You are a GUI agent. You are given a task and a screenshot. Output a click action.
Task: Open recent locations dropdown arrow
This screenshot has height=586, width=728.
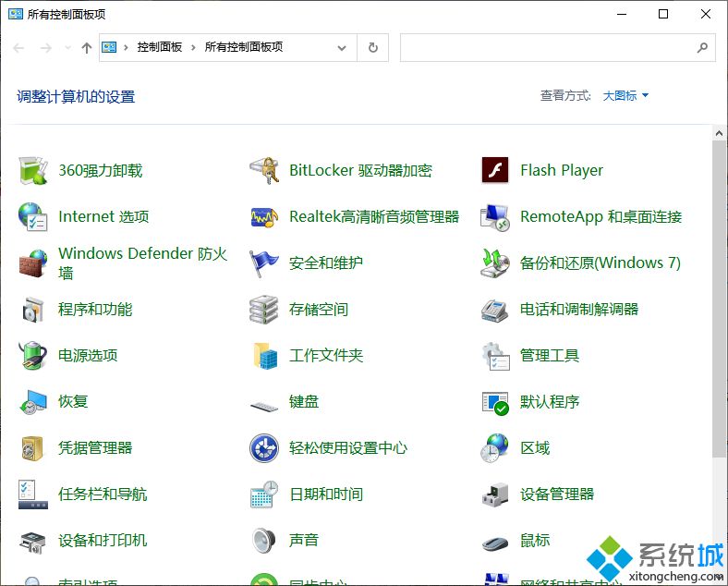(67, 47)
